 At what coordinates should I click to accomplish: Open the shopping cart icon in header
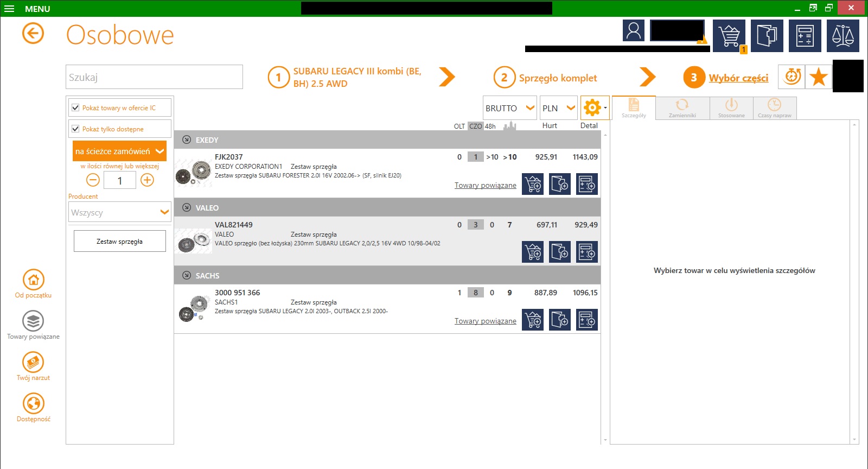729,36
